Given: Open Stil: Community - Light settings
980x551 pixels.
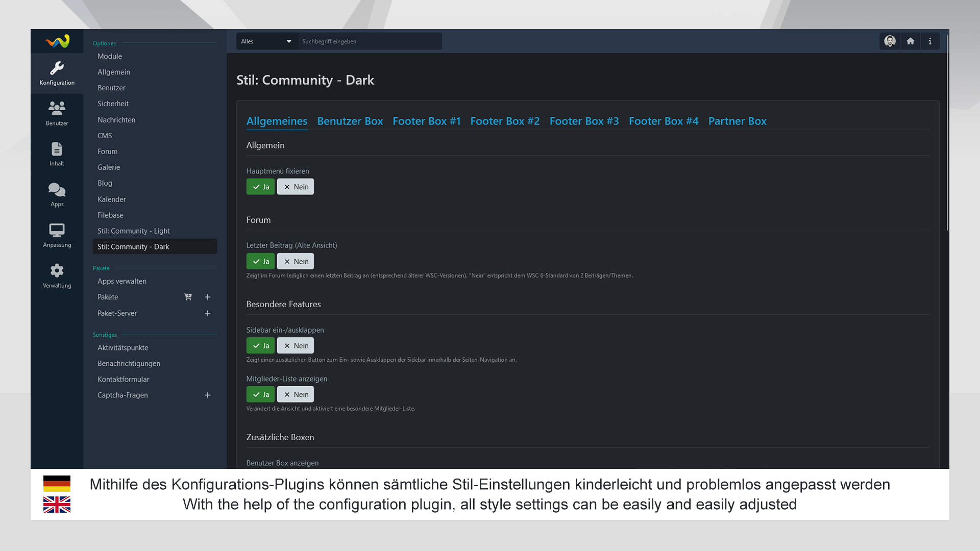Looking at the screenshot, I should (x=134, y=231).
